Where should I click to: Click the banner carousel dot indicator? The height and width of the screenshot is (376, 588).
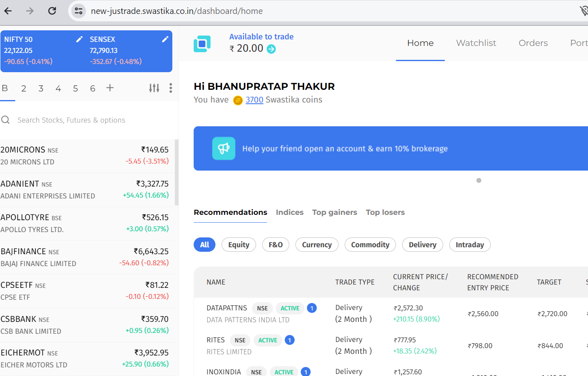[479, 180]
